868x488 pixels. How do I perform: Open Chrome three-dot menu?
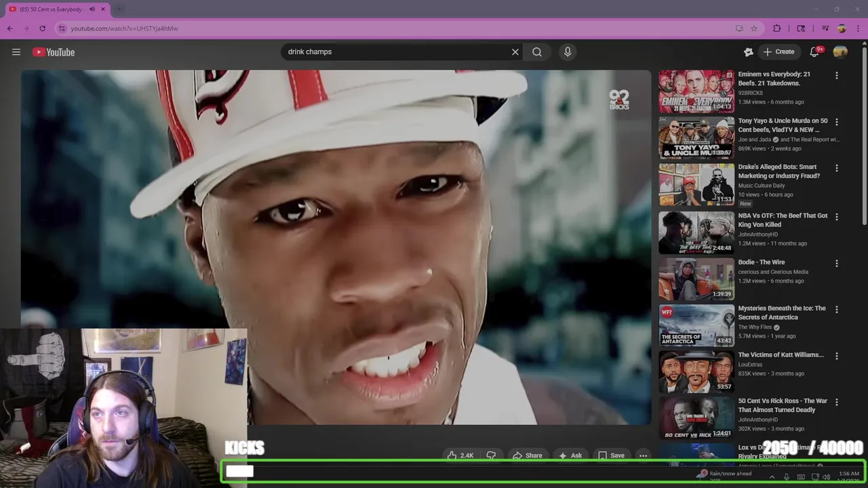[x=858, y=28]
